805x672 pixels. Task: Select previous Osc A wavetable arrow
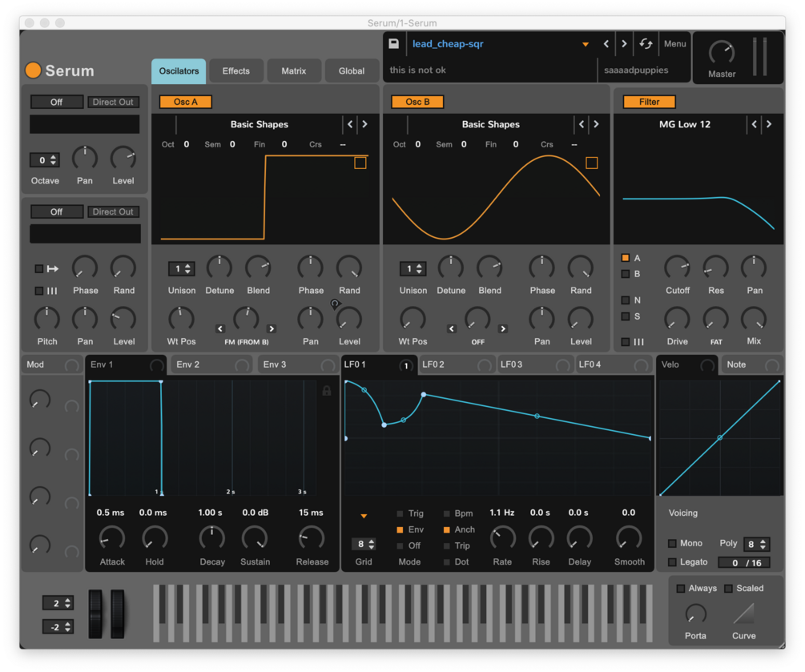pos(350,123)
